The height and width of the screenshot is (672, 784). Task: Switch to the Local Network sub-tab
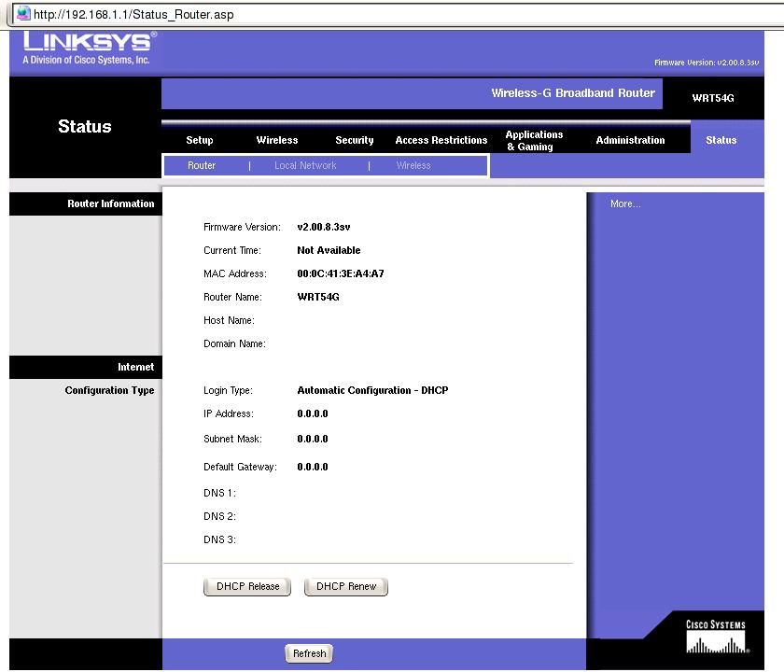(305, 165)
